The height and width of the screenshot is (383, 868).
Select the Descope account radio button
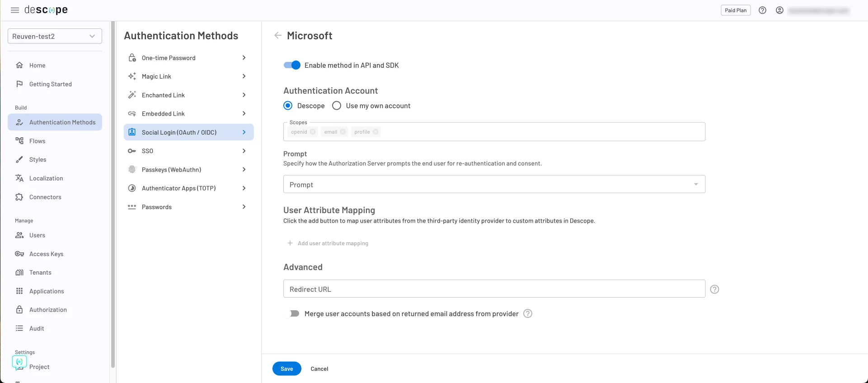coord(288,106)
